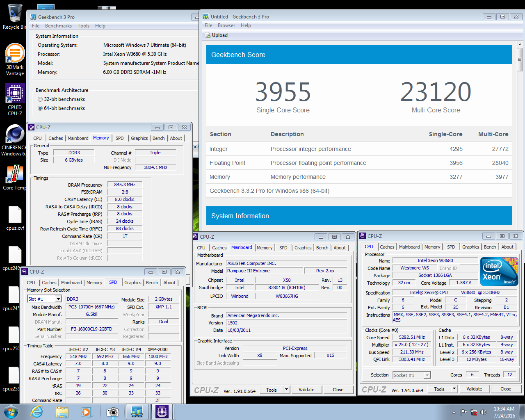Switch to Caches tab in the Memory CPU-Z window

point(56,138)
